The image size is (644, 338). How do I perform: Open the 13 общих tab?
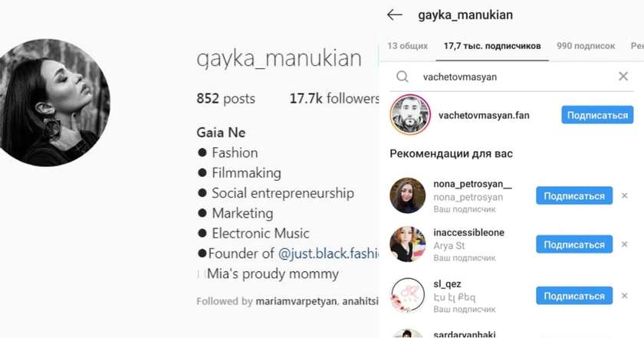click(407, 46)
